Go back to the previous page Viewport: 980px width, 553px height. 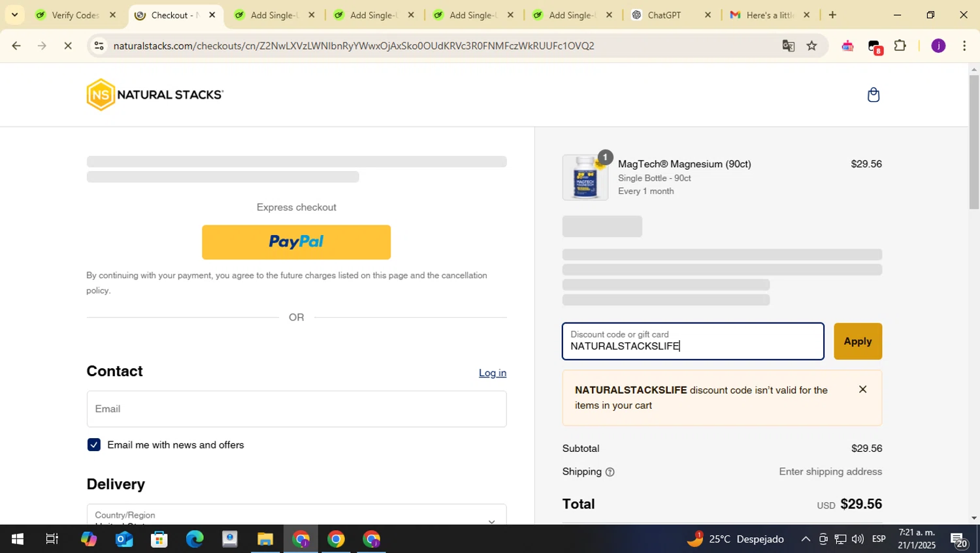pyautogui.click(x=16, y=46)
